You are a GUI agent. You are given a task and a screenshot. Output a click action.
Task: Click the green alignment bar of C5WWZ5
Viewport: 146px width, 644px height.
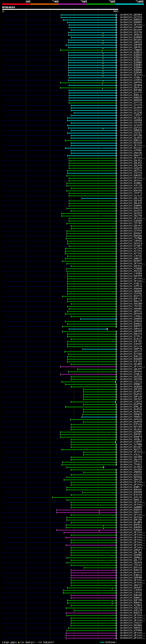89,50
